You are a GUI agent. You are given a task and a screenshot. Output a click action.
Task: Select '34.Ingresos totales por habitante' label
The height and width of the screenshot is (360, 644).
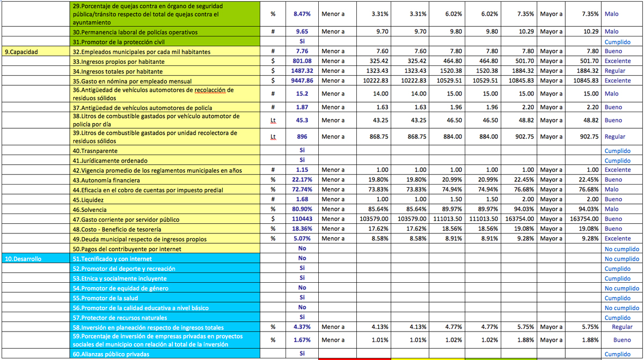[118, 71]
